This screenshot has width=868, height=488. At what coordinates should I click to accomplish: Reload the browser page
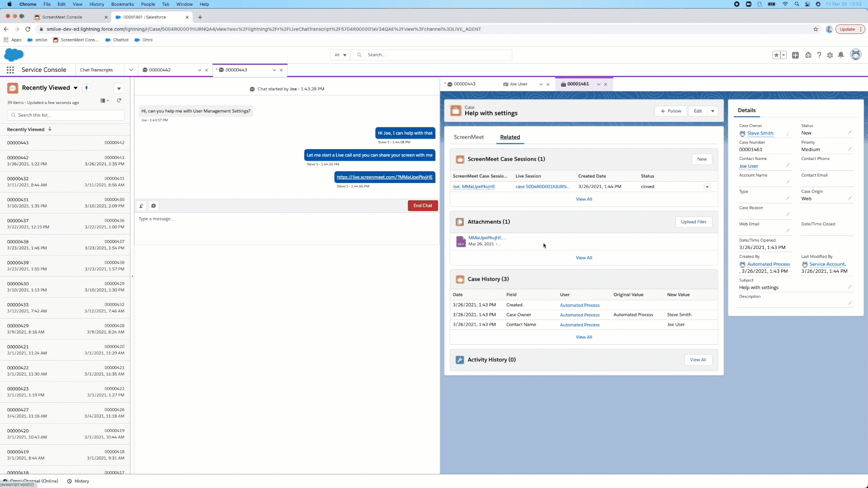point(28,29)
